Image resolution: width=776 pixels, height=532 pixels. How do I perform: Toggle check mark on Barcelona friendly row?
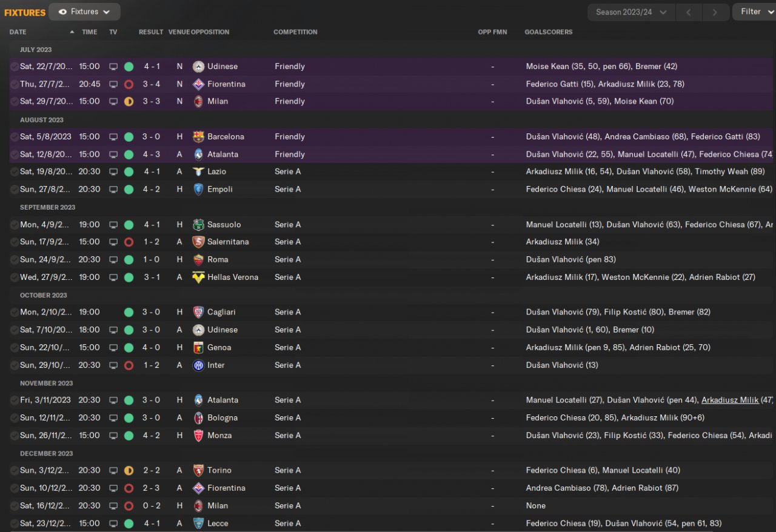pos(14,137)
